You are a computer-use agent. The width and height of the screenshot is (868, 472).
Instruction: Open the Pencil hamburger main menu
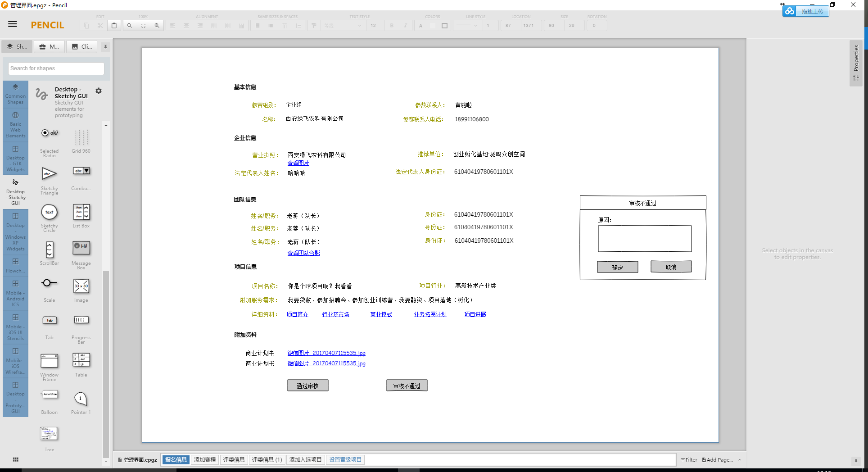[x=13, y=24]
